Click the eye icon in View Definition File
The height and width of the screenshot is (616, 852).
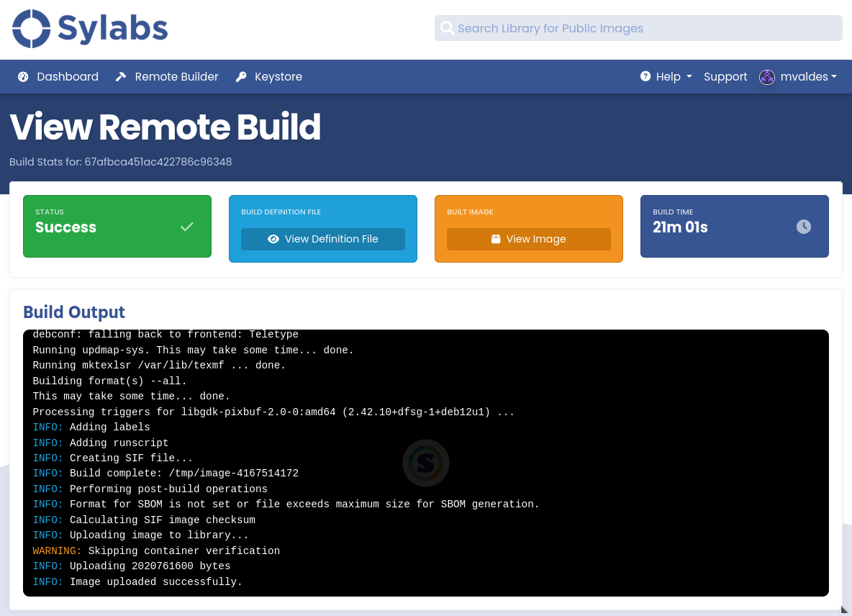[273, 239]
